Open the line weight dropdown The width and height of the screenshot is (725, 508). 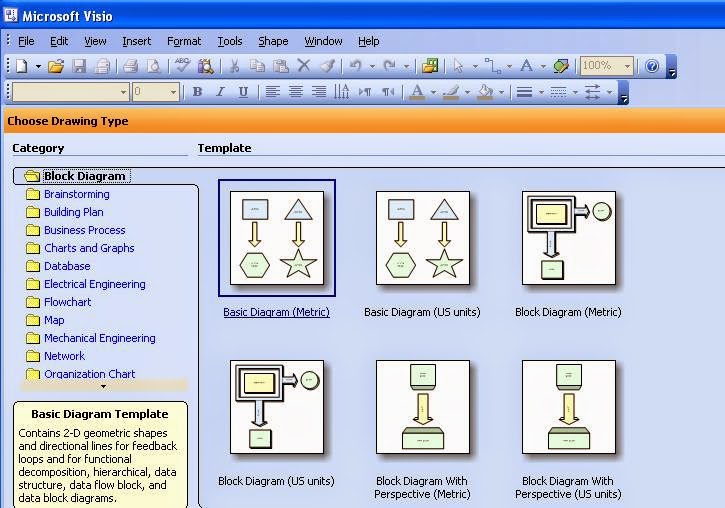[541, 92]
